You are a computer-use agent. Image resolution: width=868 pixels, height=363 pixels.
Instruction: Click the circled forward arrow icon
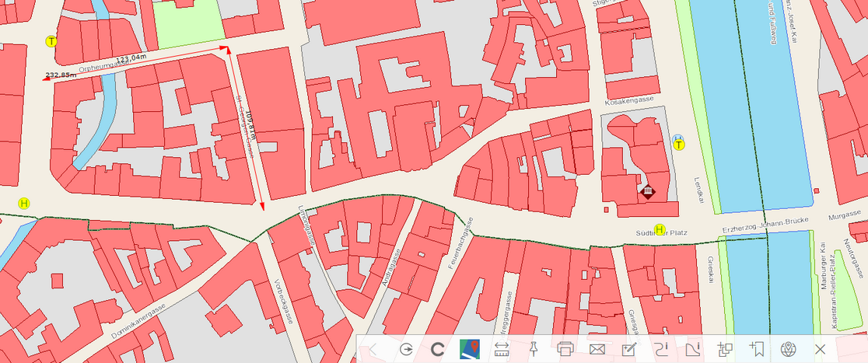(406, 349)
